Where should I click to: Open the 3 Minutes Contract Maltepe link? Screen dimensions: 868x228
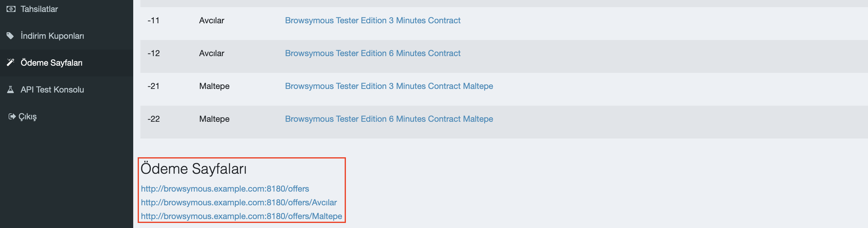pyautogui.click(x=389, y=86)
